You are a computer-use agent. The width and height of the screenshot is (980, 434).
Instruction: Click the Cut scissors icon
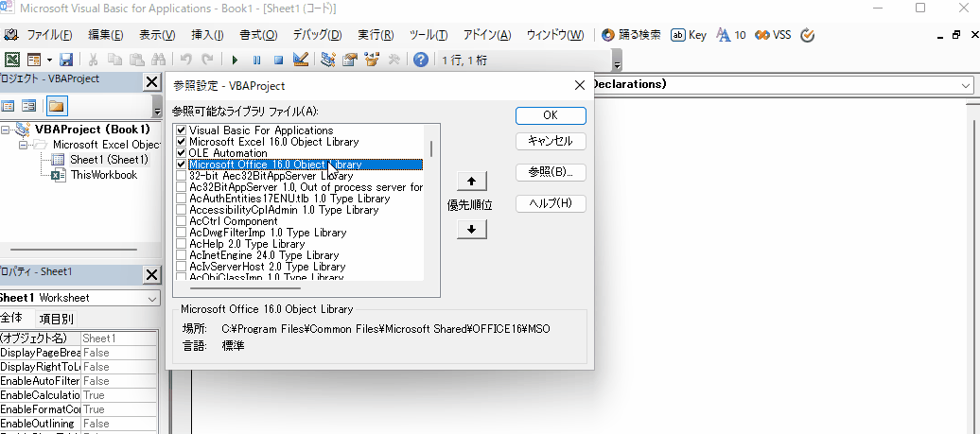(x=93, y=60)
